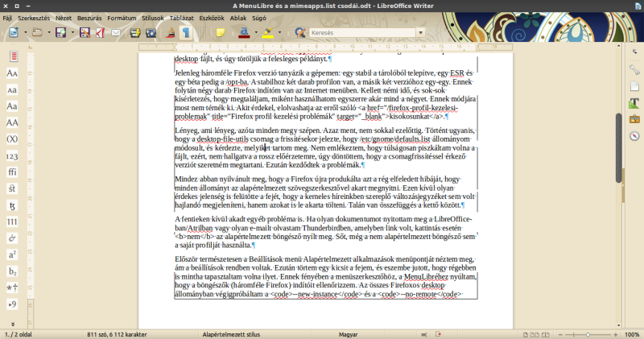Click the New document icon
Screen dimensions: 644x339
(x=14, y=32)
